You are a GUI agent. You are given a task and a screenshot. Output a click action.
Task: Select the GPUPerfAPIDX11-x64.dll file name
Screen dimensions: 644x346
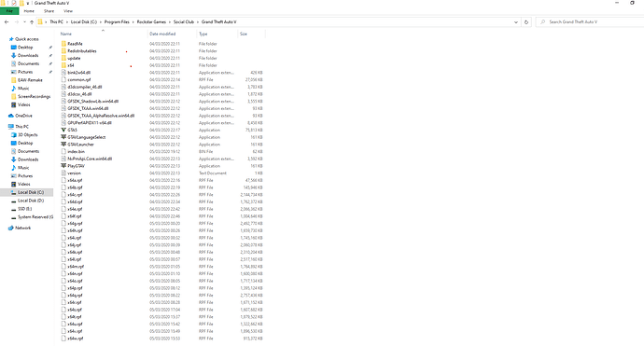click(90, 123)
